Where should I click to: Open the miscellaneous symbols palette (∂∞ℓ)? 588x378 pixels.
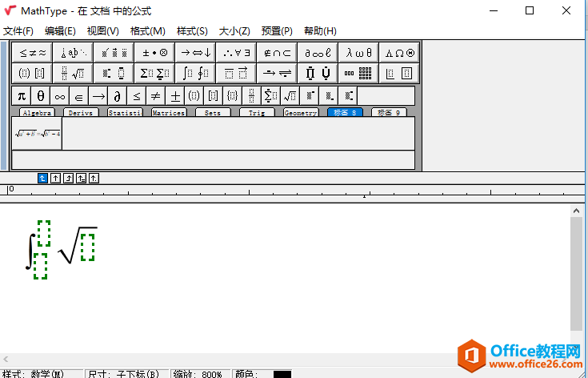point(318,53)
